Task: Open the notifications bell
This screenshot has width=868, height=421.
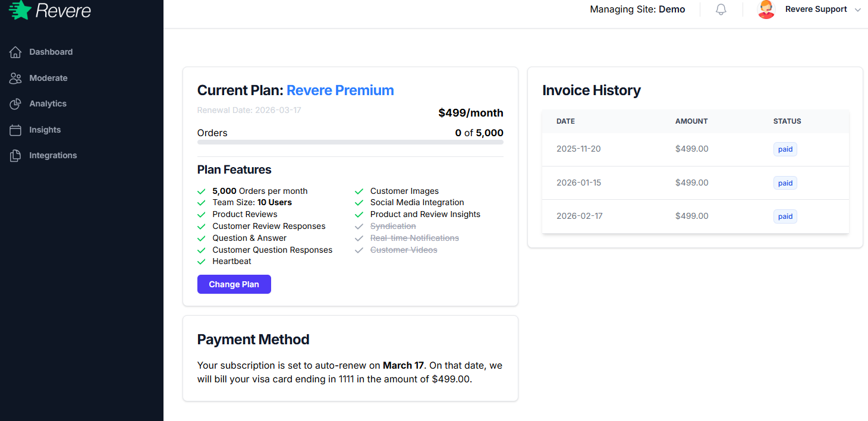Action: [x=721, y=10]
